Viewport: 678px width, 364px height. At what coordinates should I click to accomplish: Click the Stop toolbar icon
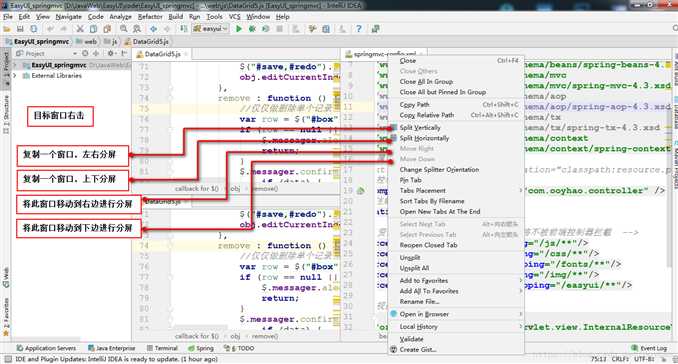click(279, 29)
